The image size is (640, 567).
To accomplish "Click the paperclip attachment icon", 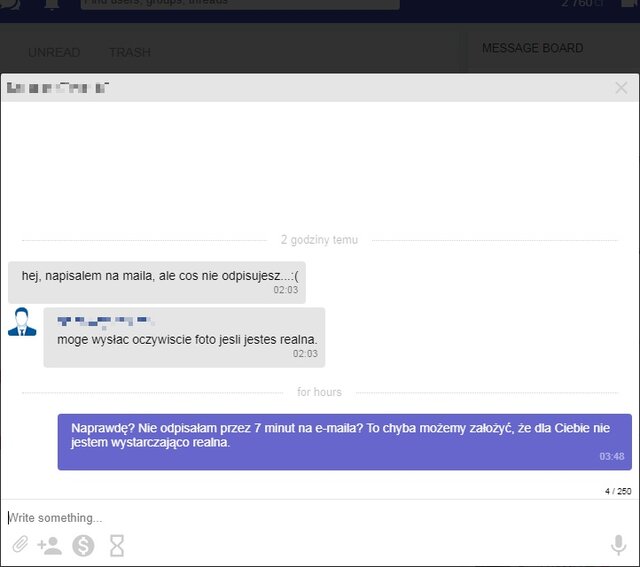I will point(20,545).
